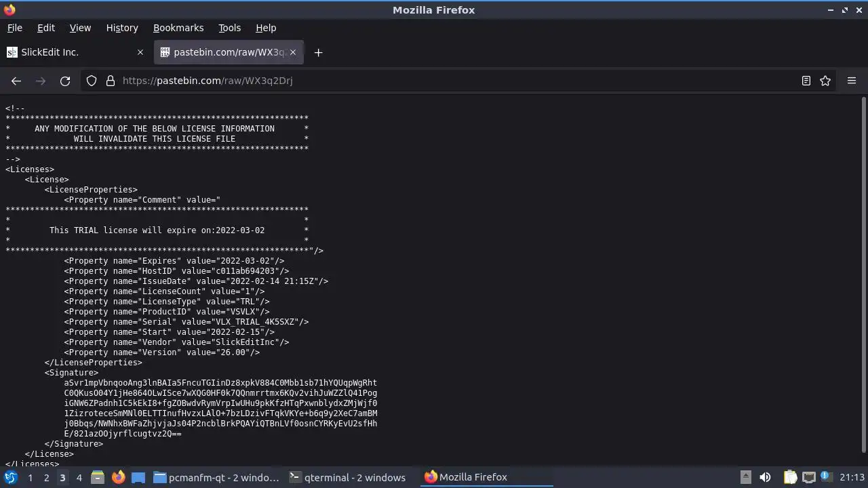The height and width of the screenshot is (488, 868).
Task: Click the LicenseType "TRL" line
Action: coord(167,302)
